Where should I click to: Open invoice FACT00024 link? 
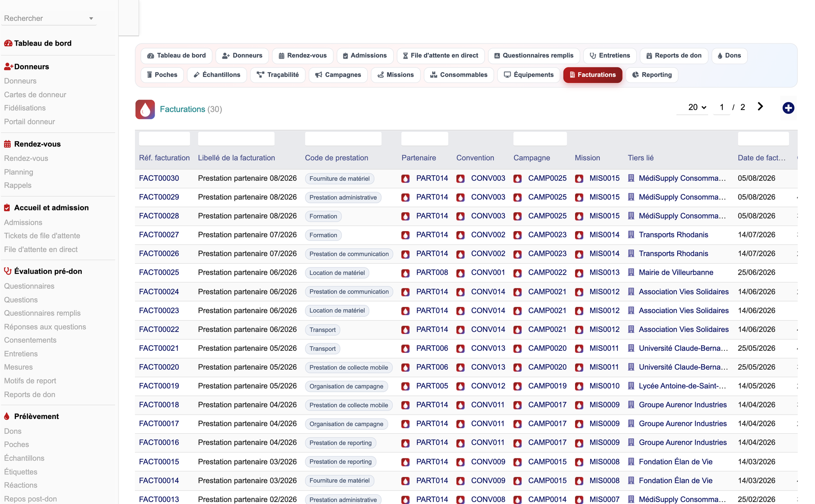[x=159, y=291]
